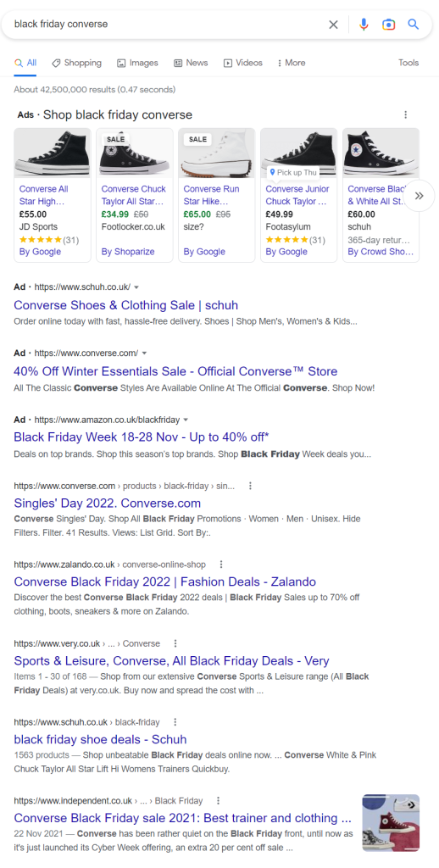Start voice search with the microphone icon
439x868 pixels.
pos(364,25)
